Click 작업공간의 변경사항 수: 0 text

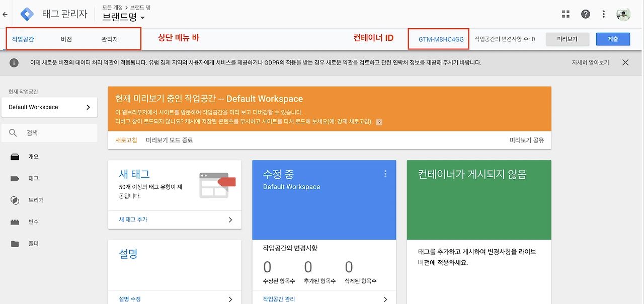(505, 39)
